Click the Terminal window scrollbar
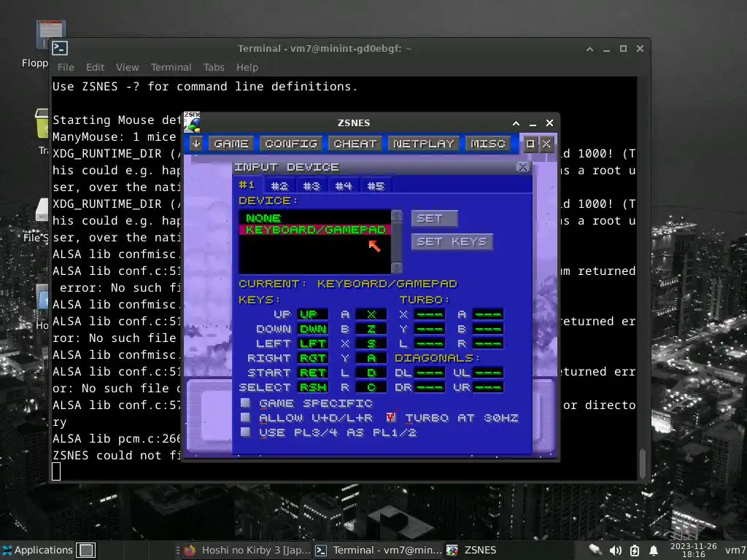The height and width of the screenshot is (560, 747). pos(643,463)
